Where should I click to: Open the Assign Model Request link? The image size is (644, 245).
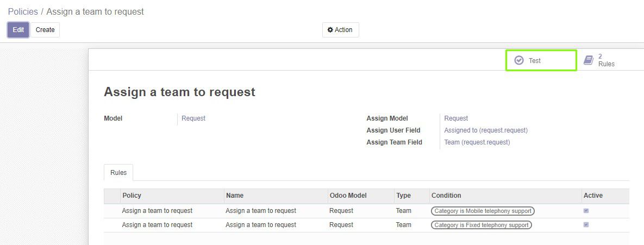pyautogui.click(x=456, y=118)
